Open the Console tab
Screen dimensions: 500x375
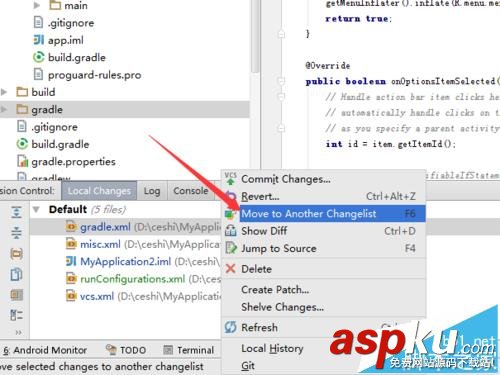point(191,191)
